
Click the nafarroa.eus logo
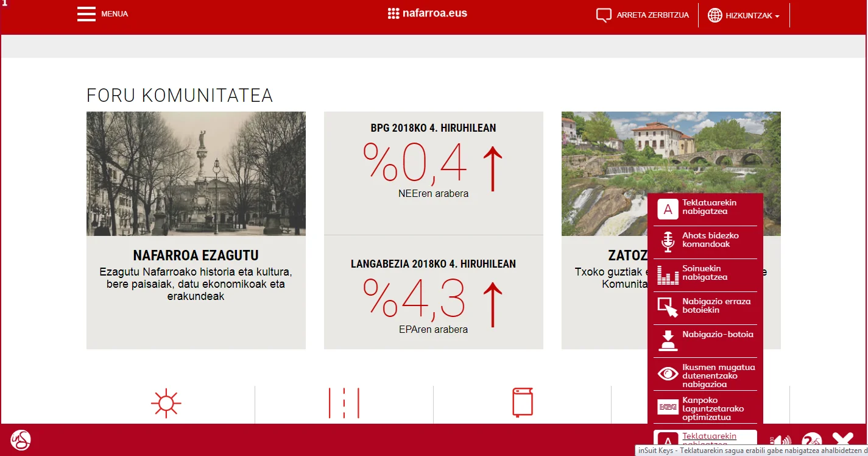[428, 13]
